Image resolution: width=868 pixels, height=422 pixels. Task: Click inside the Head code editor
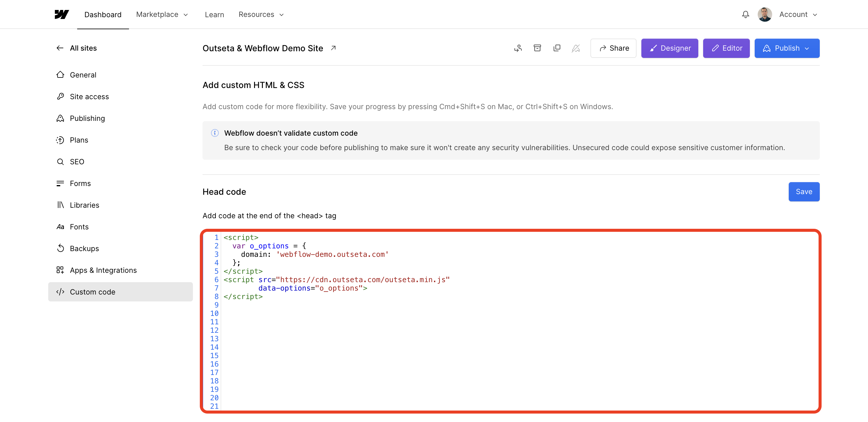505,337
